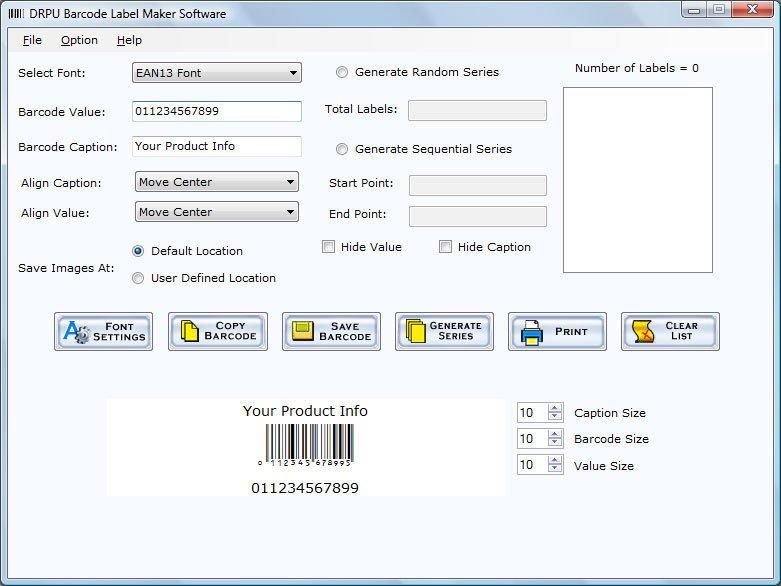Increase Barcode Size with up arrow
This screenshot has height=586, width=781.
[x=555, y=434]
